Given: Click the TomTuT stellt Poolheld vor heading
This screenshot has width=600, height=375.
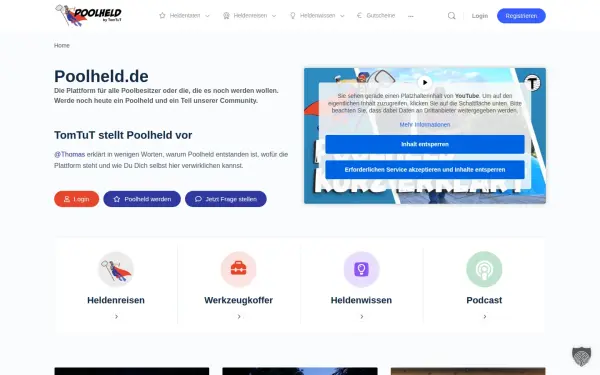Looking at the screenshot, I should (x=123, y=135).
